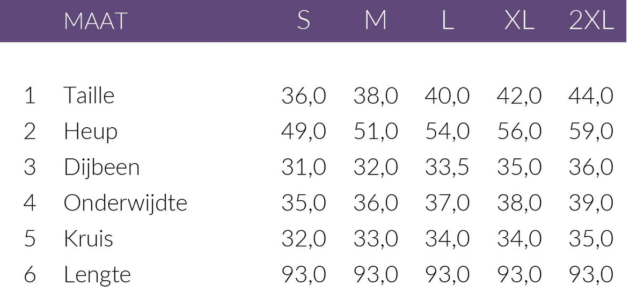Click the Onderwijdte row label

(x=125, y=203)
